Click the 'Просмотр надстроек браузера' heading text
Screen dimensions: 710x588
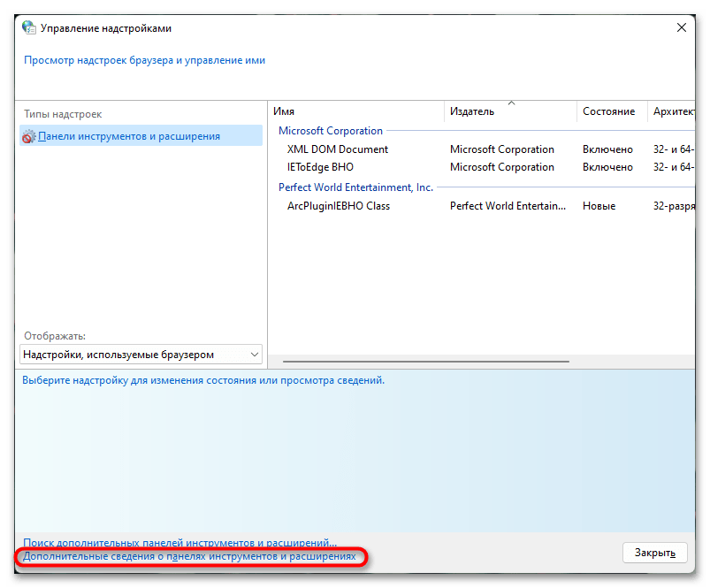pos(144,60)
